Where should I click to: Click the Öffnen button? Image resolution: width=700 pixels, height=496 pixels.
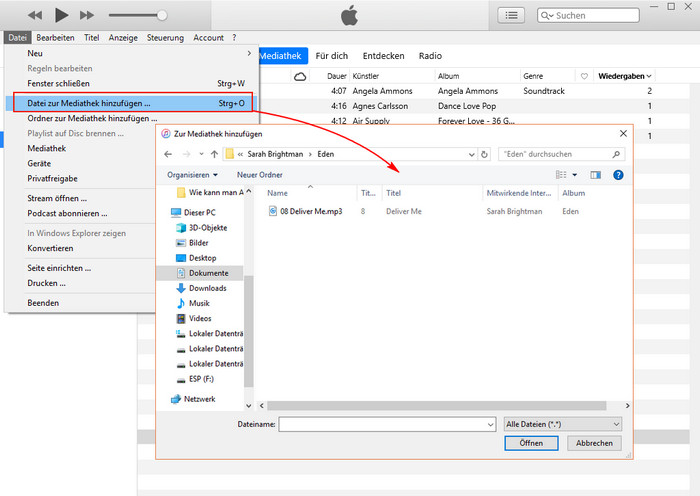[x=531, y=443]
